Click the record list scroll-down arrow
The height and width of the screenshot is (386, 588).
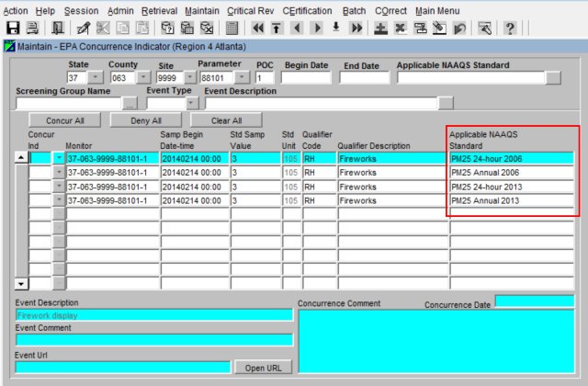pyautogui.click(x=21, y=284)
